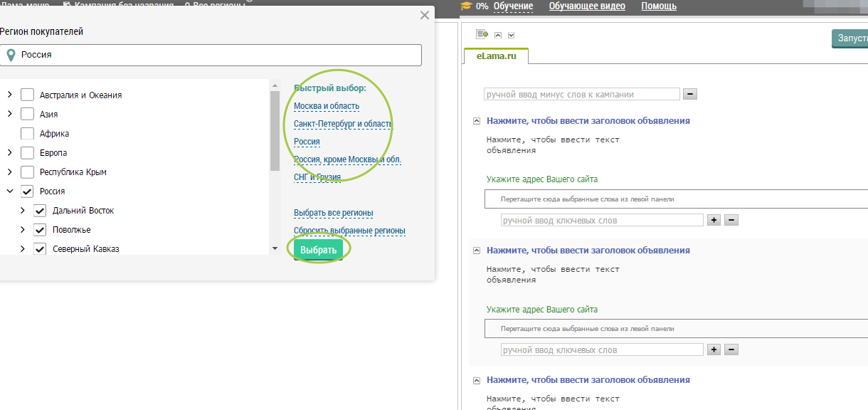Viewport: 868px width, 410px height.
Task: Click the Регион покупателей search field
Action: [213, 55]
